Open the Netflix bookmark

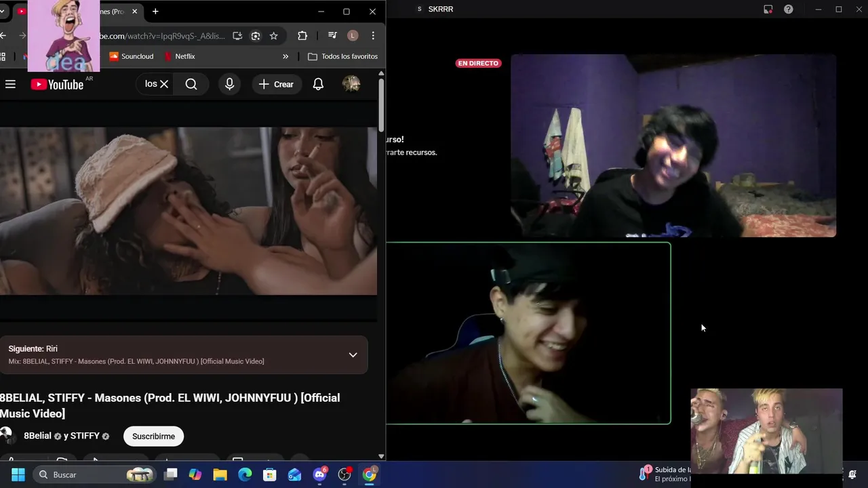click(180, 56)
